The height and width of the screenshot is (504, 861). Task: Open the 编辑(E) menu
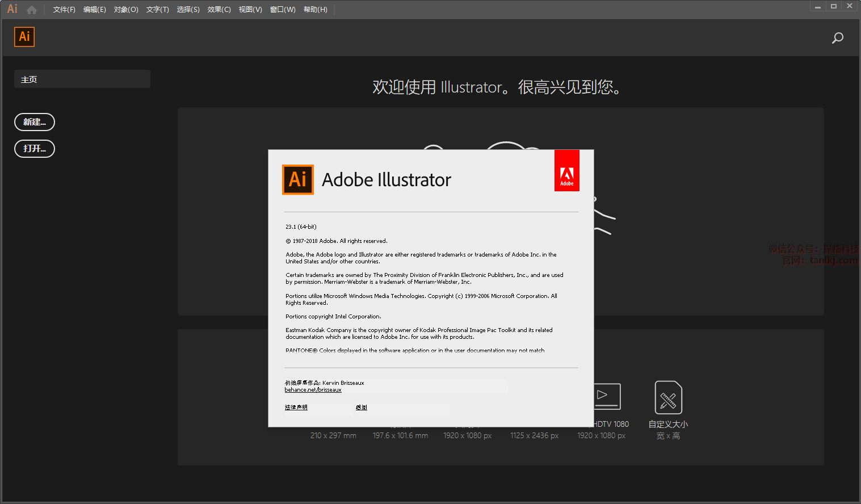coord(94,10)
